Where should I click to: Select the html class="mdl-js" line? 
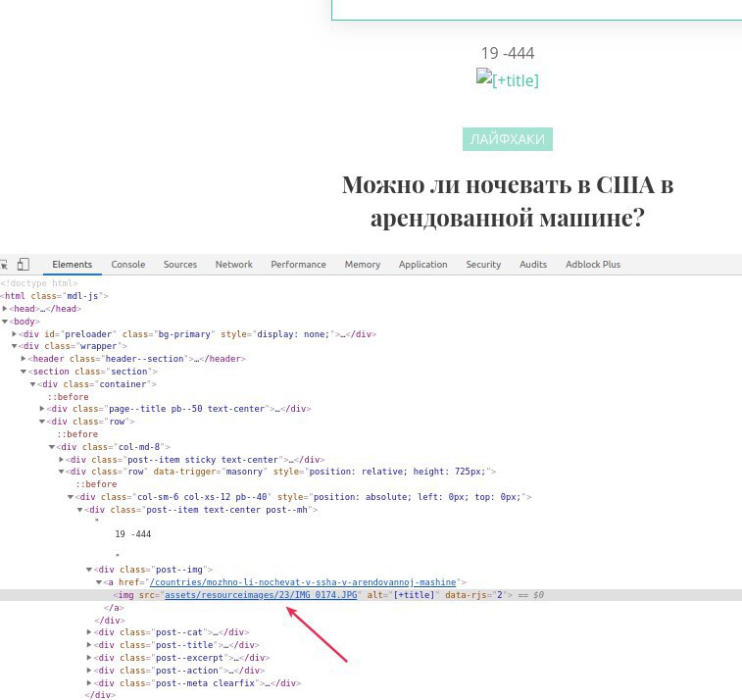pyautogui.click(x=54, y=296)
